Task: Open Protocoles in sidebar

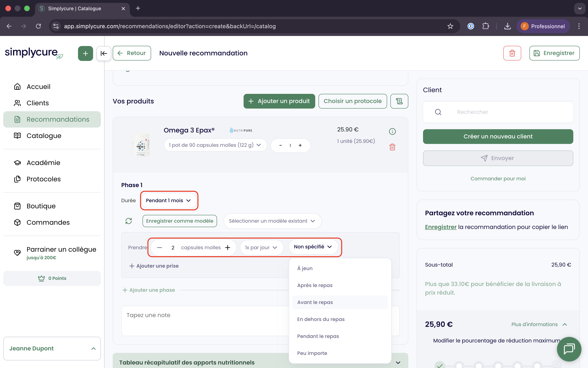Action: [x=52, y=179]
